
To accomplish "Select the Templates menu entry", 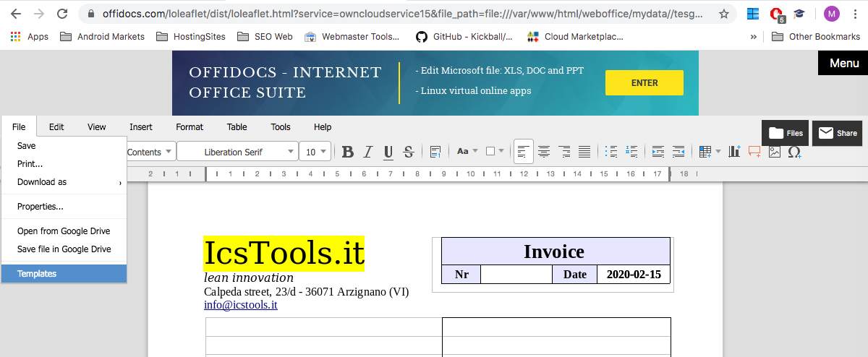I will pos(64,274).
